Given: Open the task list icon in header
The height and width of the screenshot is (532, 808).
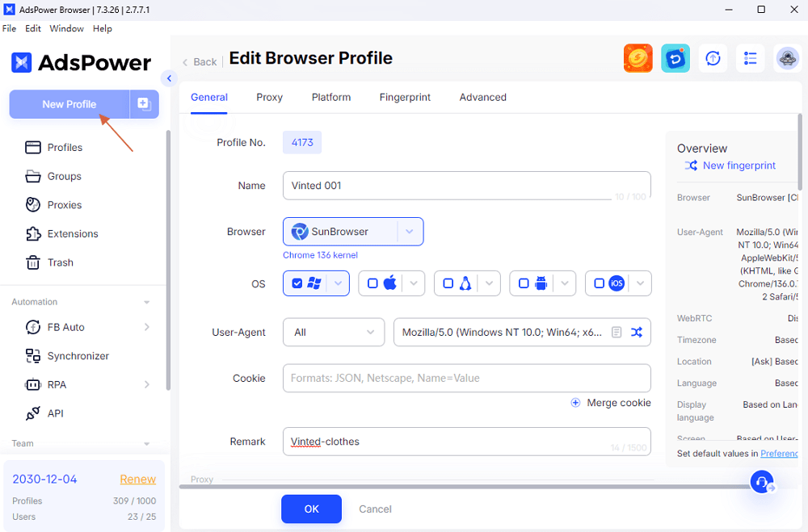Looking at the screenshot, I should click(x=751, y=58).
